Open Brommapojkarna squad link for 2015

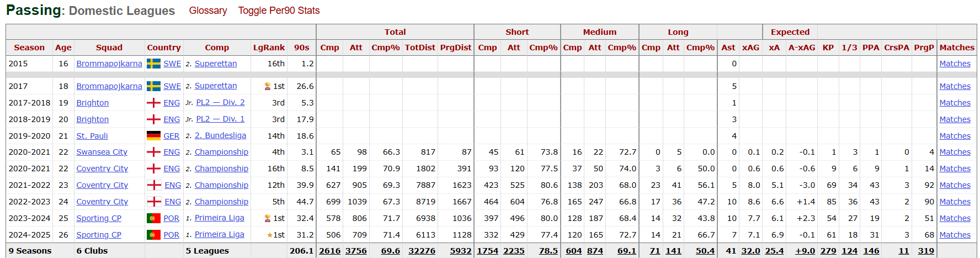(x=109, y=64)
